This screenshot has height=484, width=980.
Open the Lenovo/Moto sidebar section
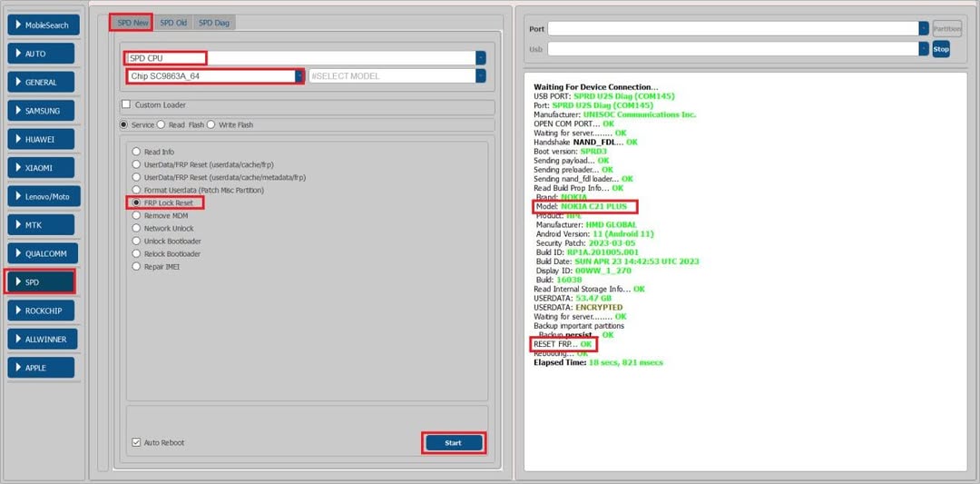pyautogui.click(x=44, y=196)
